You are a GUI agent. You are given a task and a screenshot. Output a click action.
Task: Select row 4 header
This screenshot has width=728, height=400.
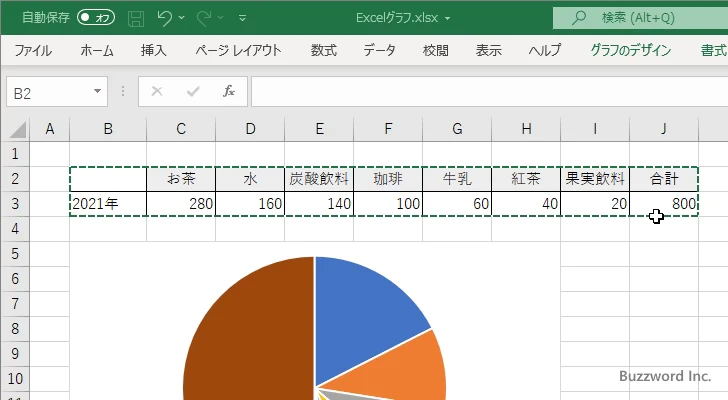coord(15,229)
